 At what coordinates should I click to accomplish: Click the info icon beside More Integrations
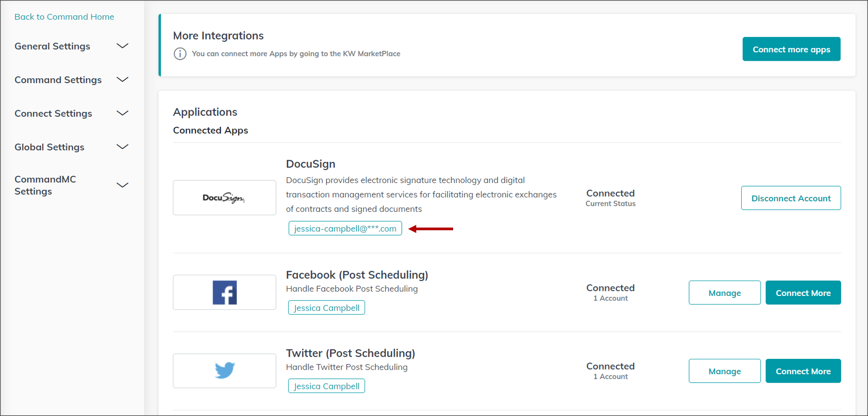[180, 54]
